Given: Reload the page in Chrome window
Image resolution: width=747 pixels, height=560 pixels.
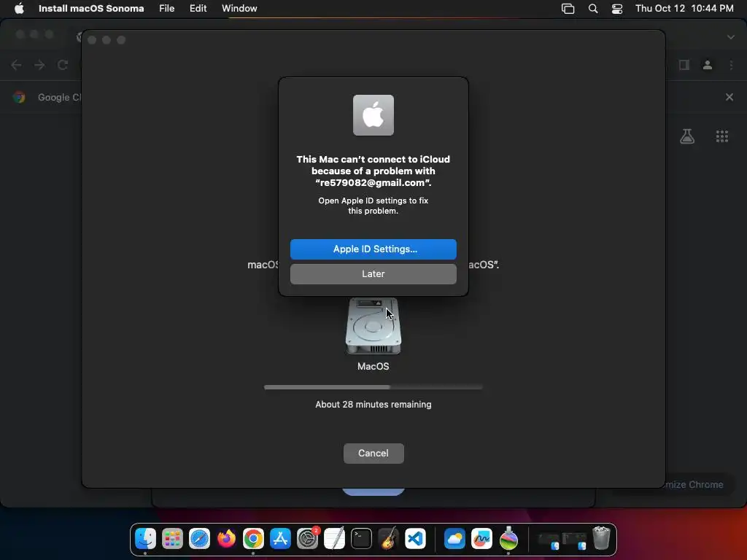Looking at the screenshot, I should (63, 65).
